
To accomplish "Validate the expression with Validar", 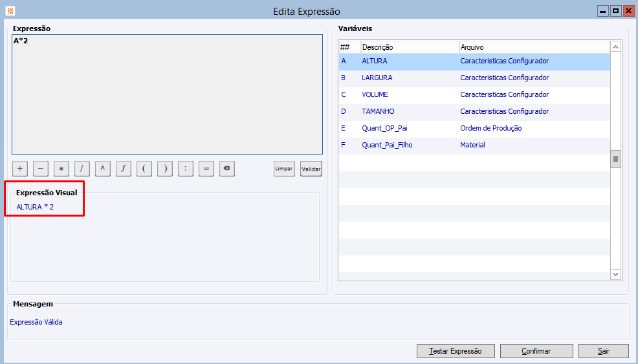I will 311,169.
